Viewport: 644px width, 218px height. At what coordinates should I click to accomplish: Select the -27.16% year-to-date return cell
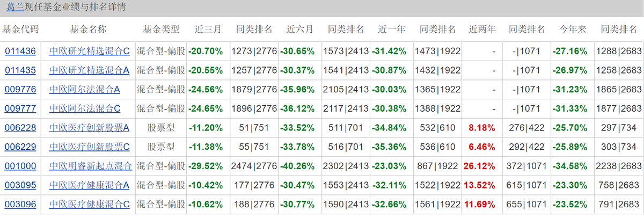coord(573,52)
